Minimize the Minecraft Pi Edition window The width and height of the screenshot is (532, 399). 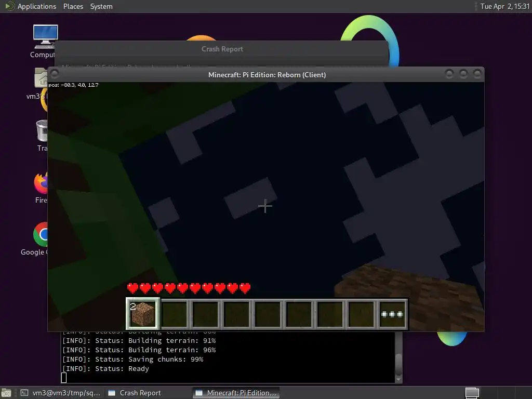449,74
